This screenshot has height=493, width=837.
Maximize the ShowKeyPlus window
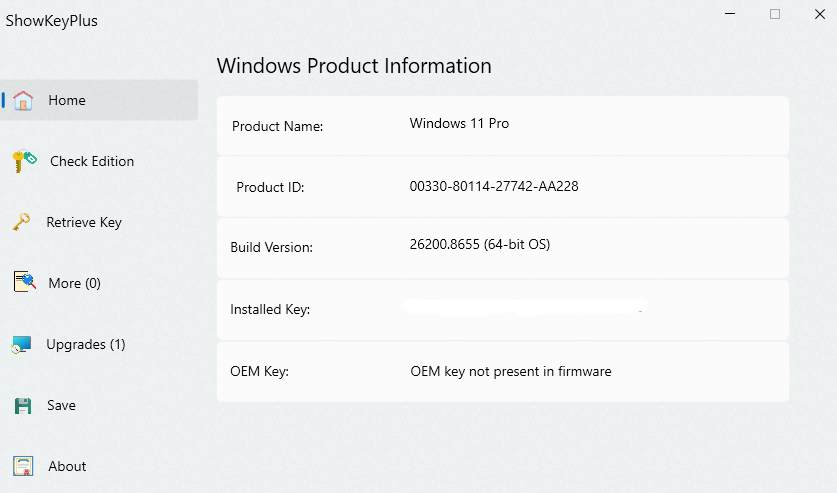coord(775,14)
